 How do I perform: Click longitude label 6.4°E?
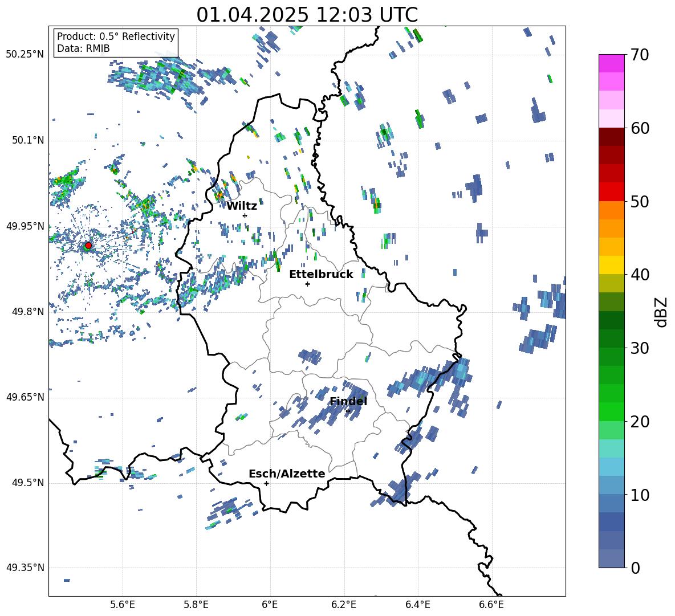[417, 605]
